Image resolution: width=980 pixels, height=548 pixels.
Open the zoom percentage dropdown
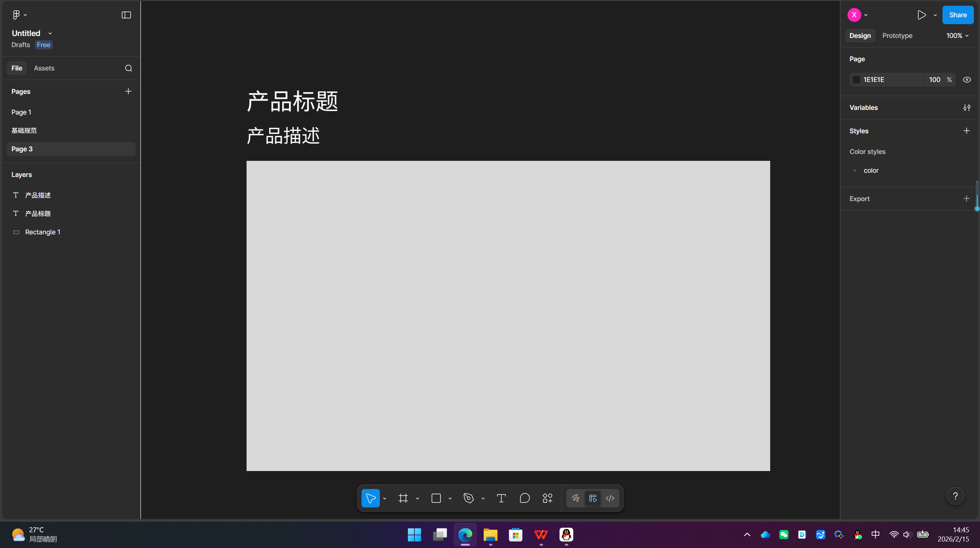(x=957, y=36)
